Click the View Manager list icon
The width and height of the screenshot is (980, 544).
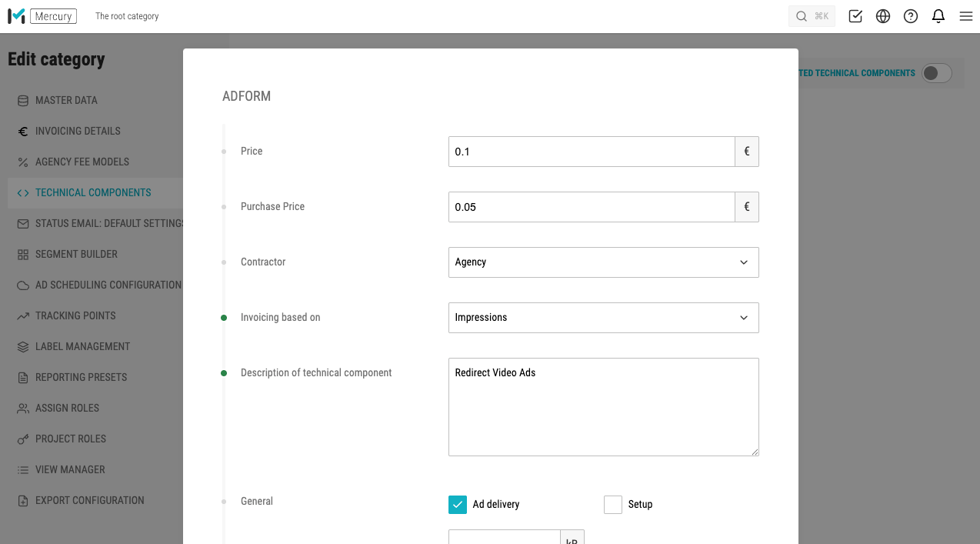[x=23, y=469]
